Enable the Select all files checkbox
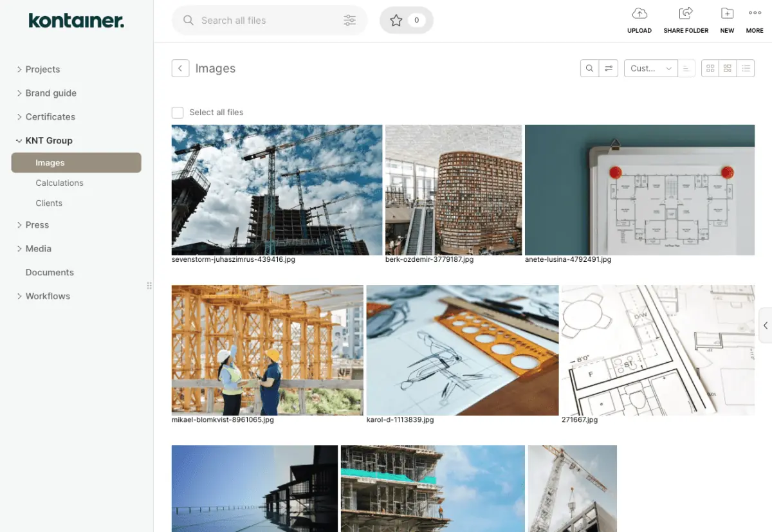The width and height of the screenshot is (772, 532). [177, 113]
